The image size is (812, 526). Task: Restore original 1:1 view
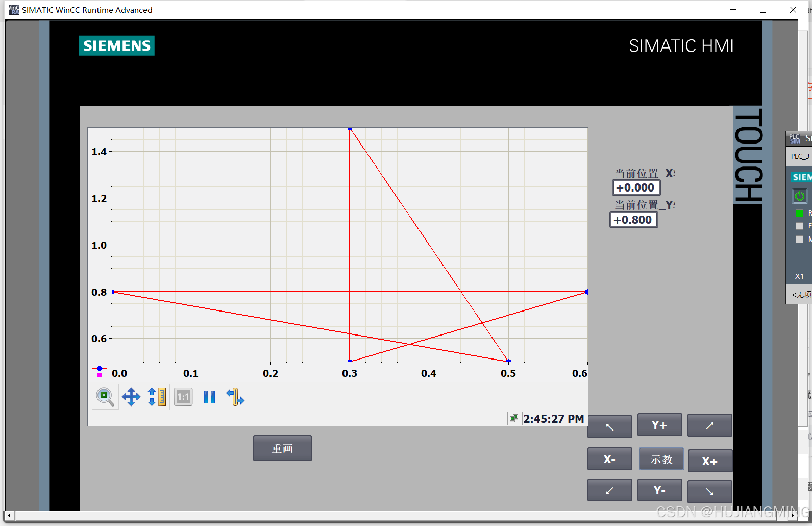click(183, 397)
